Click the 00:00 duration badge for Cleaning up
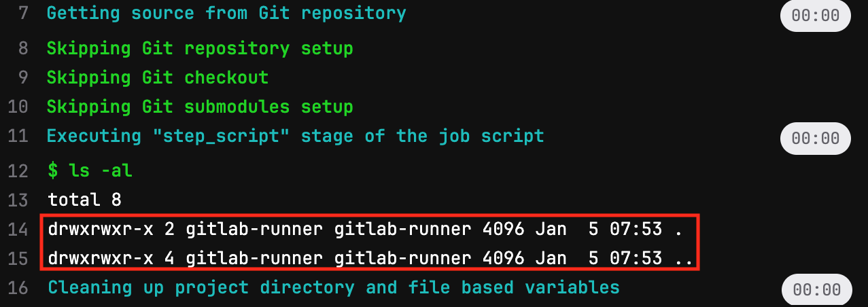Screen dimensions: 868x307 [x=816, y=289]
